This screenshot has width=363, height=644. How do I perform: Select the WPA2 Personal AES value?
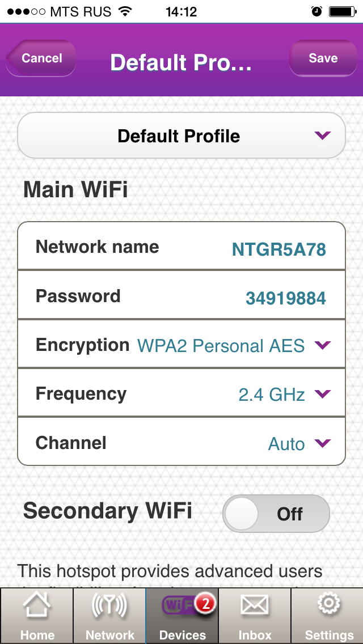[x=221, y=345]
